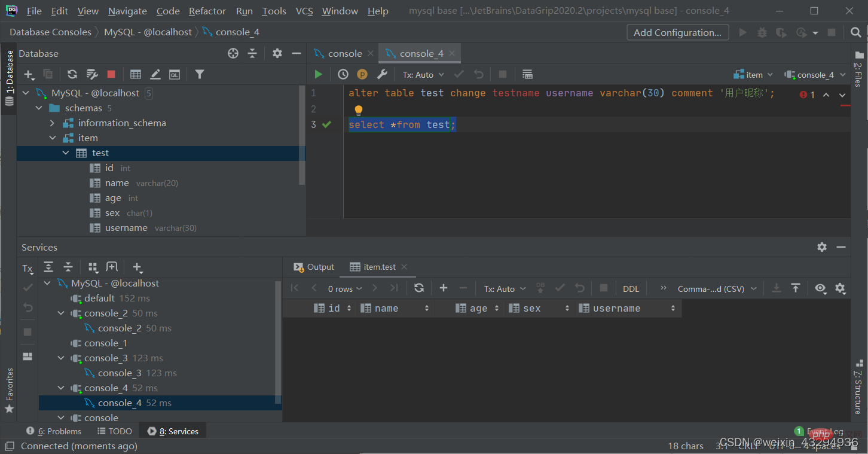Image resolution: width=868 pixels, height=454 pixels.
Task: Refresh the database tree
Action: pos(72,74)
